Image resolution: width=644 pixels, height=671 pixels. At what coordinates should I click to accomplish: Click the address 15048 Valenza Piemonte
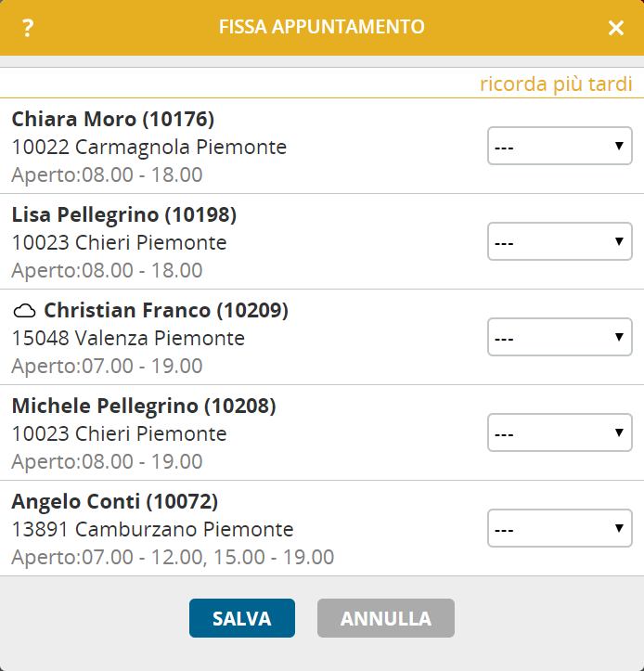tap(128, 338)
